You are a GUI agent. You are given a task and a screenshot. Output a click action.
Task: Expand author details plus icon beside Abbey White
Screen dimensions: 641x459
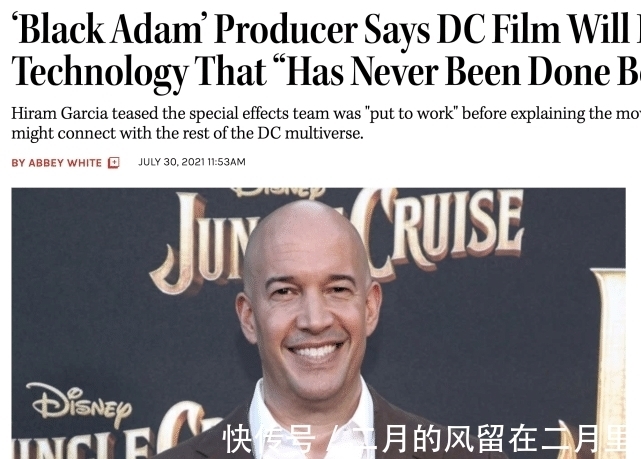pyautogui.click(x=114, y=163)
